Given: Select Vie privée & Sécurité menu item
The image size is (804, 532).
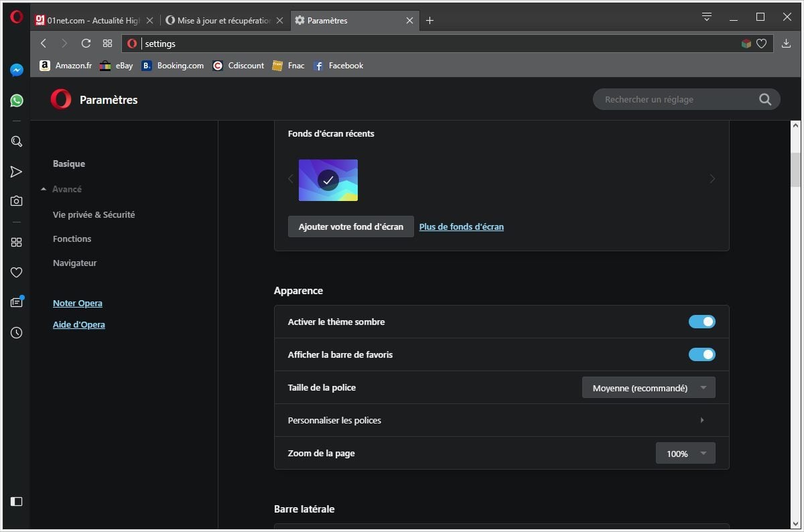Looking at the screenshot, I should coord(94,215).
